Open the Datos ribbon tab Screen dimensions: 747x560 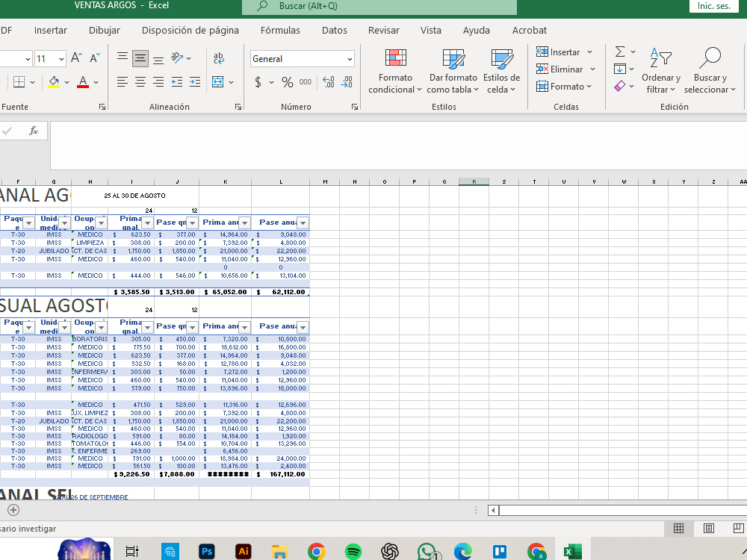[335, 30]
